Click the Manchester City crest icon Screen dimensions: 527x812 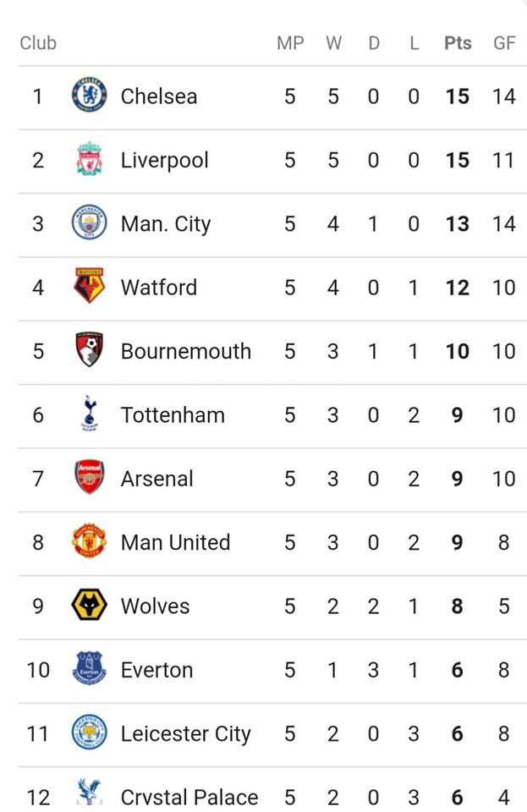click(x=89, y=222)
